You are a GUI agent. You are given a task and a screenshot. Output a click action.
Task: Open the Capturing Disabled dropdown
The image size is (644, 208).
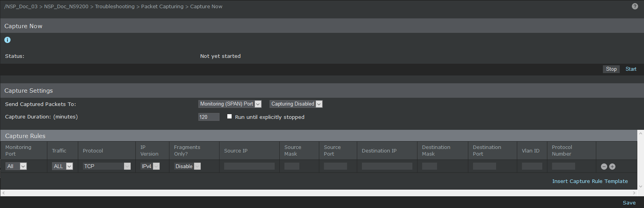[296, 104]
